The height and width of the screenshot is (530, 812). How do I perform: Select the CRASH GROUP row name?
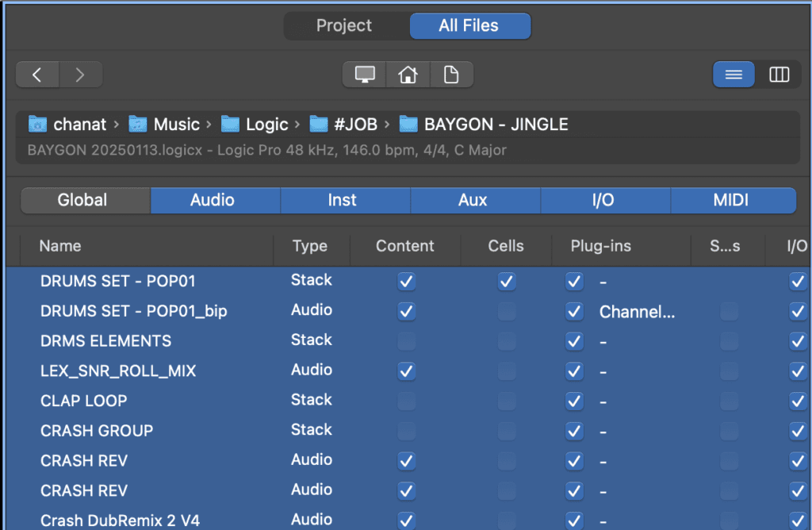(x=97, y=431)
